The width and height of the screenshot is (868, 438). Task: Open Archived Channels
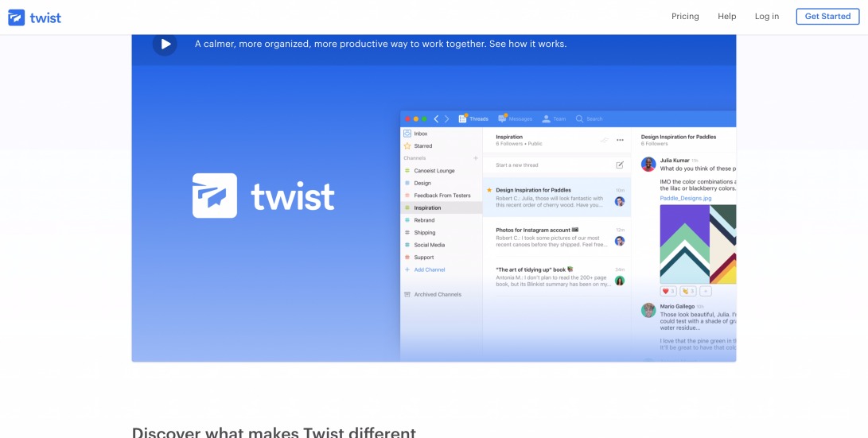coord(433,294)
